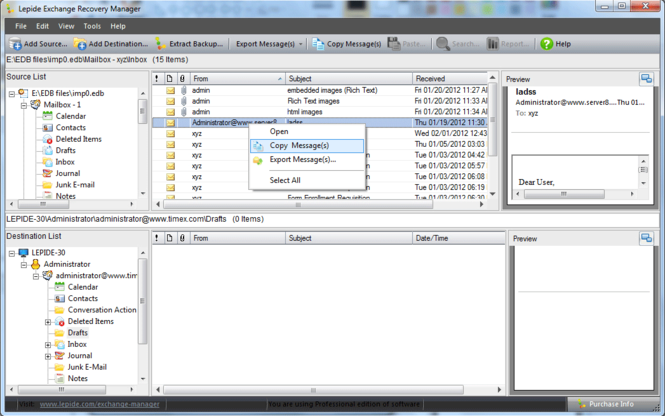The image size is (665, 416).
Task: Choose Copy Message(s) in context menu
Action: [x=307, y=145]
